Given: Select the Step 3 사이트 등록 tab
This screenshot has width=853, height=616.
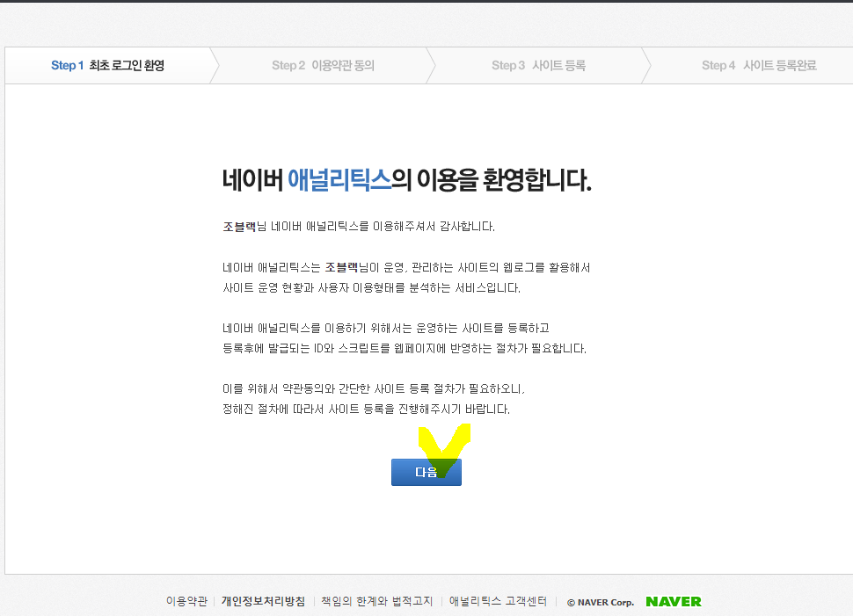Looking at the screenshot, I should pyautogui.click(x=538, y=65).
